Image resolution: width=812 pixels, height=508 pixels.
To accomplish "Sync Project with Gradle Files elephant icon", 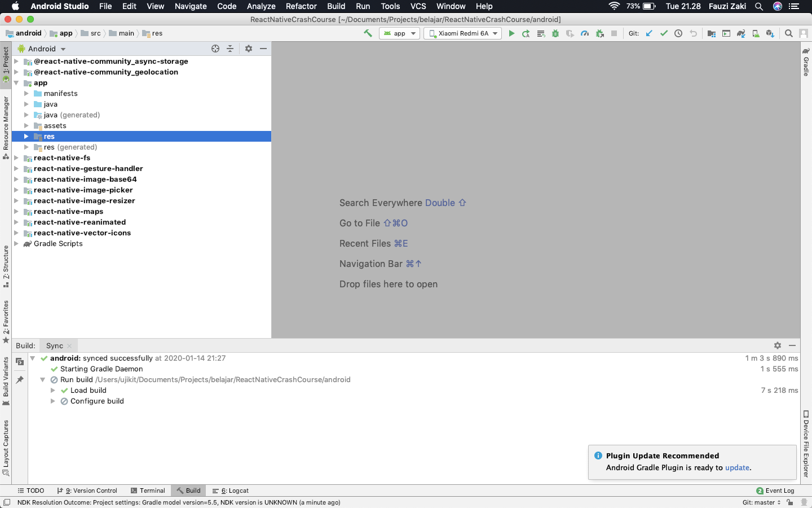I will pyautogui.click(x=741, y=33).
